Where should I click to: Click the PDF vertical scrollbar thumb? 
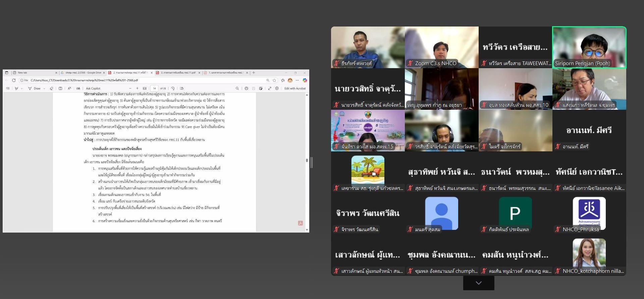[x=307, y=160]
